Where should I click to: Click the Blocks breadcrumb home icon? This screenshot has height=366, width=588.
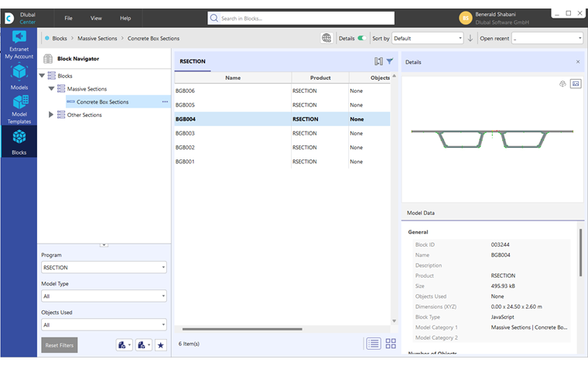click(47, 38)
